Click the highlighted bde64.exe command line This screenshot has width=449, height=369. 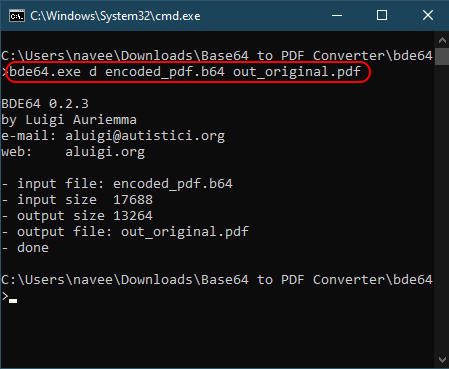click(185, 72)
